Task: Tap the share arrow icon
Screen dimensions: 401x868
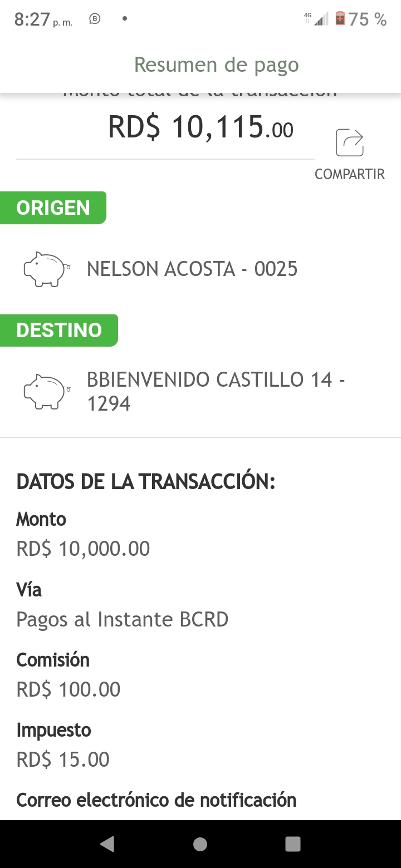Action: (x=350, y=143)
